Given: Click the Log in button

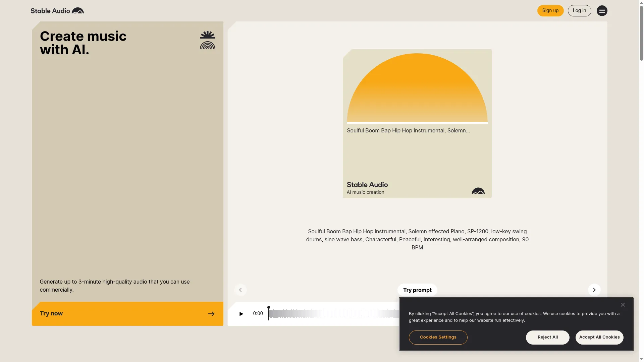Looking at the screenshot, I should click(579, 11).
